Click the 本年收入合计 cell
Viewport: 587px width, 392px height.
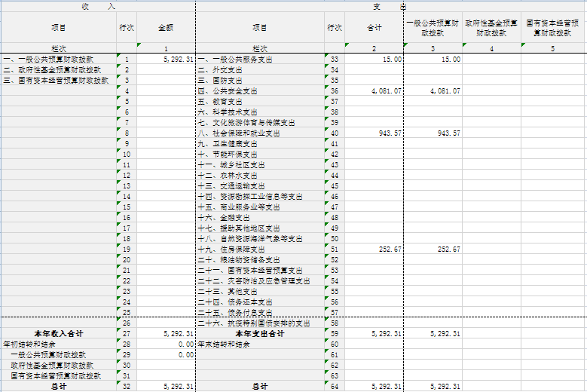(59, 334)
